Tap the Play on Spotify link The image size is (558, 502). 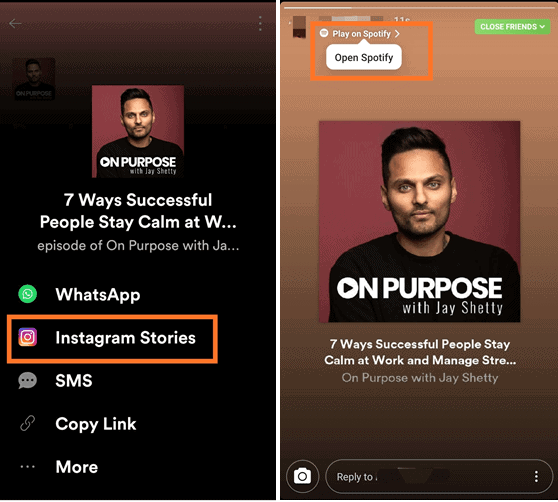click(361, 33)
